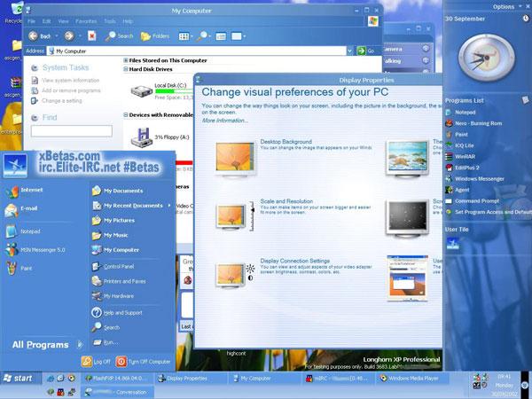
Task: Click the starfield screen saver monitor thumbnail
Action: pos(407,217)
